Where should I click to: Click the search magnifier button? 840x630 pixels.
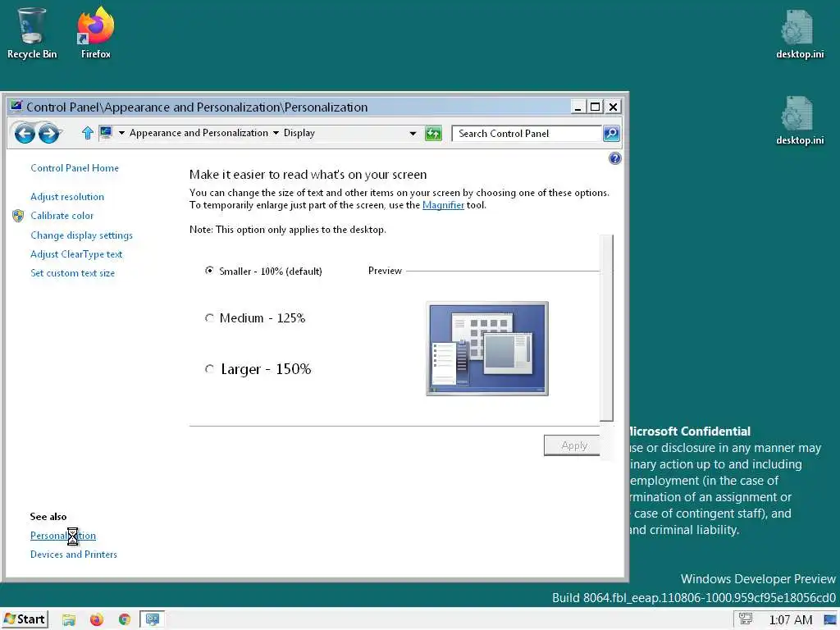point(610,134)
